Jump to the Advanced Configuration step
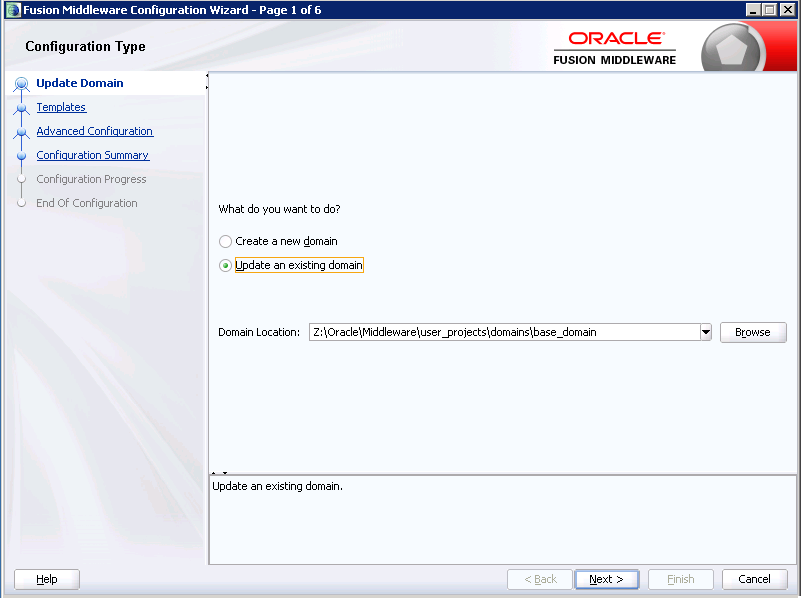Screen dimensions: 801x598 click(x=95, y=131)
